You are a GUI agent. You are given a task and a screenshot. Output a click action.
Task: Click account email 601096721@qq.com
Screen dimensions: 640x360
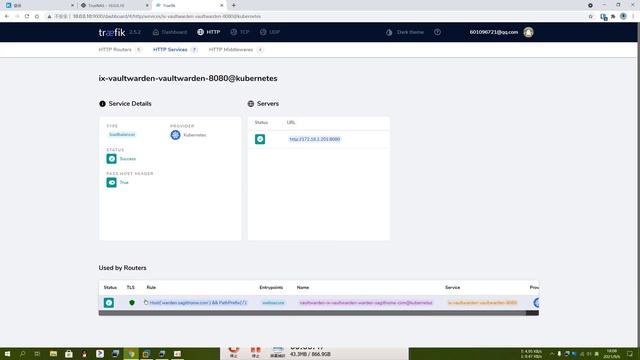[x=493, y=32]
